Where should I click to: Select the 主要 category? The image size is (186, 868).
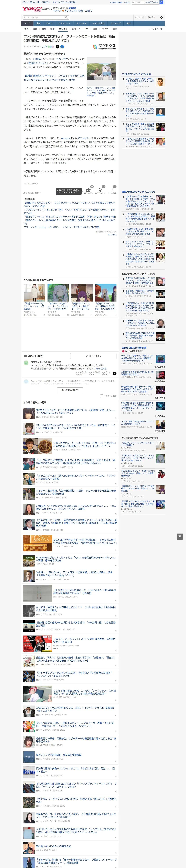(x=26, y=29)
